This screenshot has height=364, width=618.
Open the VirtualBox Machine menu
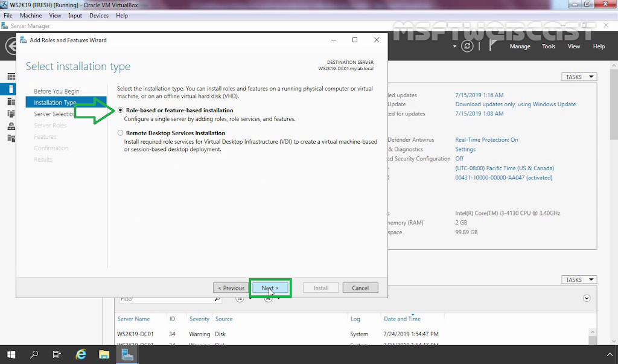[x=31, y=16]
